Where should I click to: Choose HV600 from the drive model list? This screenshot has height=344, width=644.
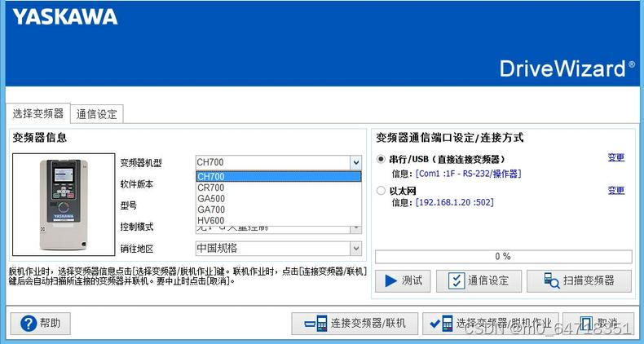[x=279, y=220]
